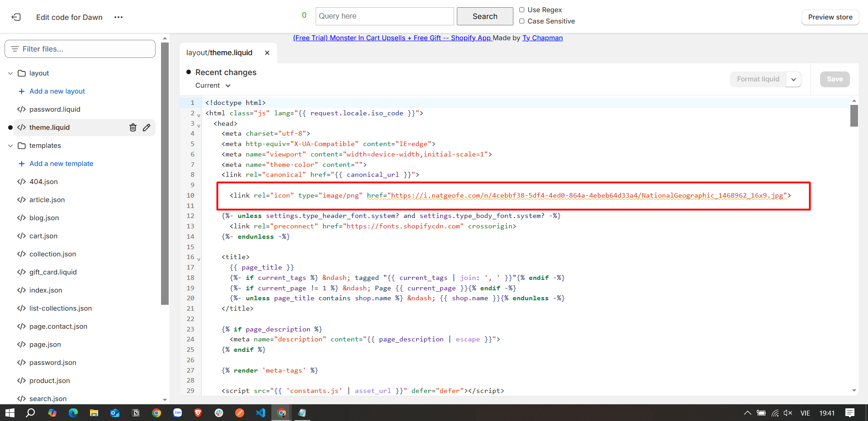Open the three-dot more actions menu
868x421 pixels.
point(119,17)
